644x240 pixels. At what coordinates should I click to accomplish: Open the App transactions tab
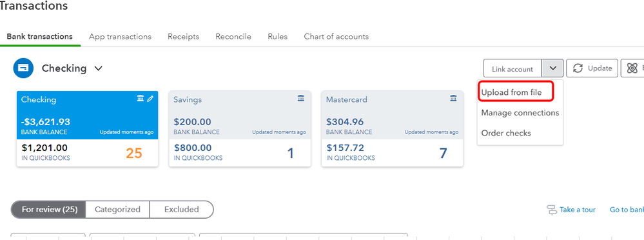[x=120, y=37]
